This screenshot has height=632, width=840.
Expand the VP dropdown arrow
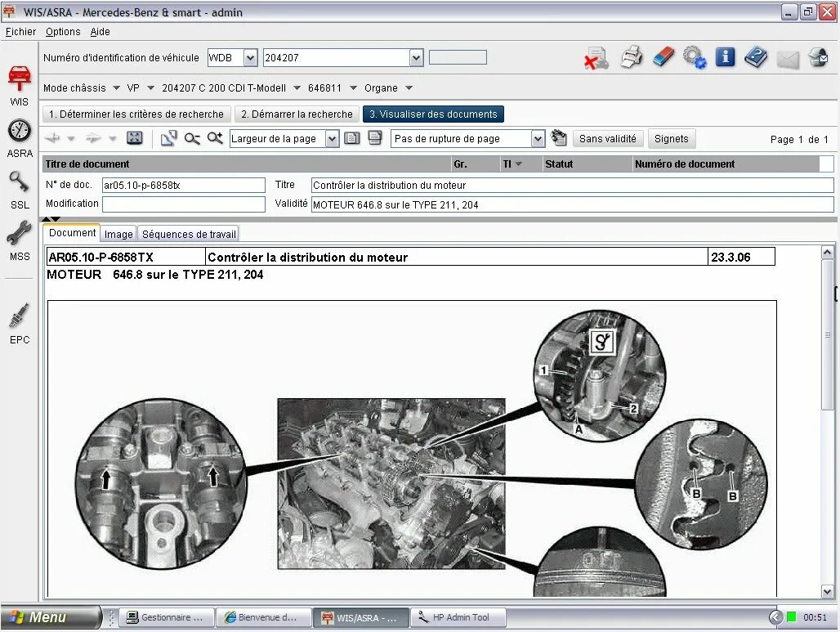click(x=150, y=88)
